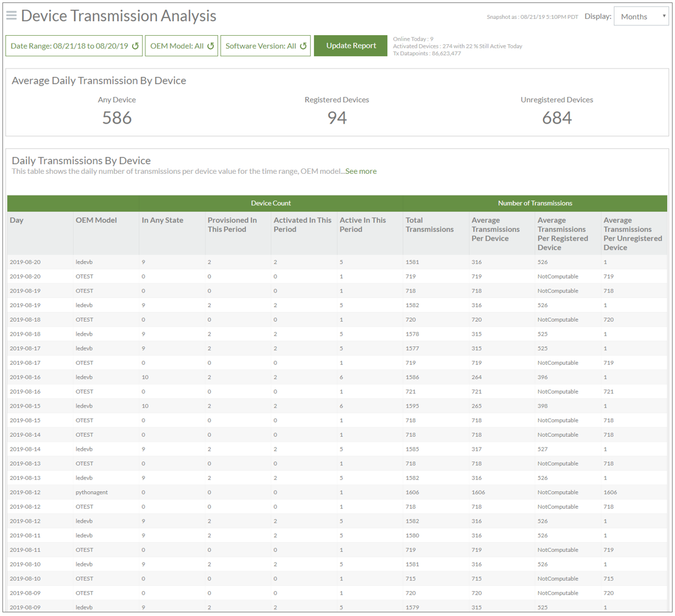This screenshot has width=675, height=616.
Task: Click the See more link
Action: [x=361, y=171]
